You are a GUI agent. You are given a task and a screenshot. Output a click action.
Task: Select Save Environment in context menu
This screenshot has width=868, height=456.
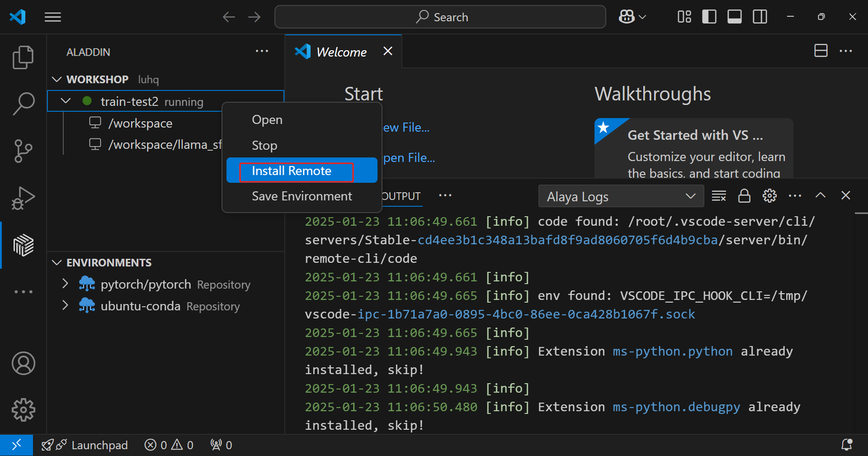point(302,196)
